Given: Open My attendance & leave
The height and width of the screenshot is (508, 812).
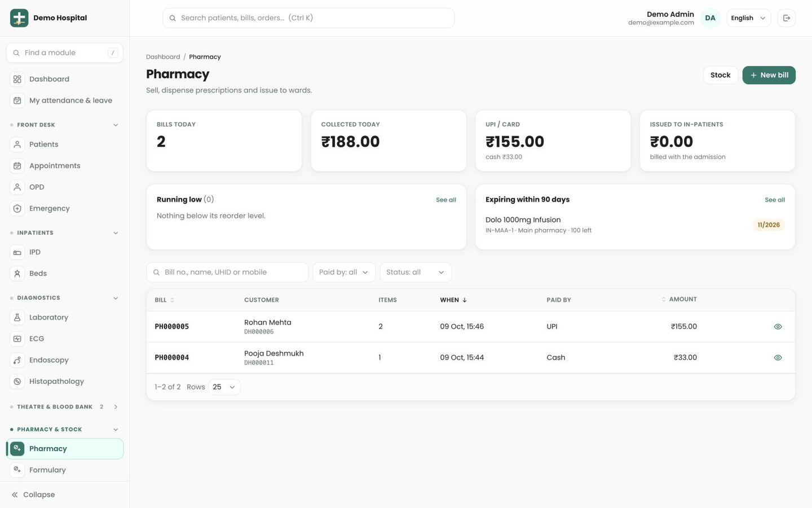Looking at the screenshot, I should click(x=65, y=100).
